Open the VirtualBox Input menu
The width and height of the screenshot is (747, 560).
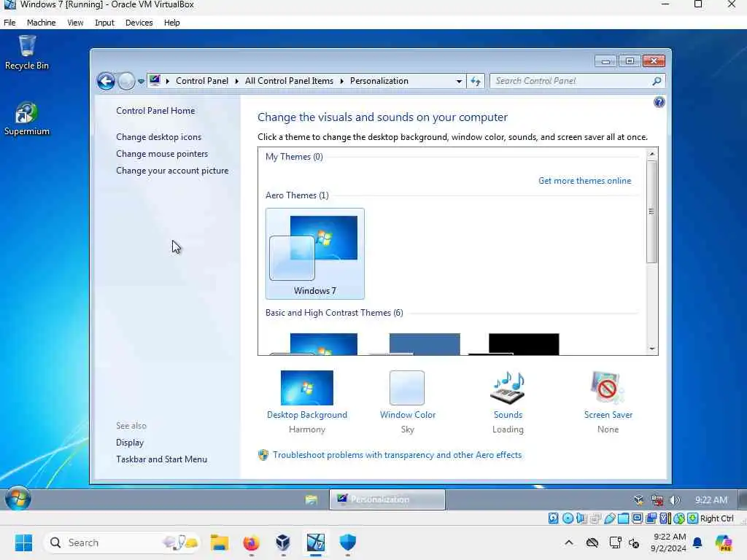click(104, 23)
